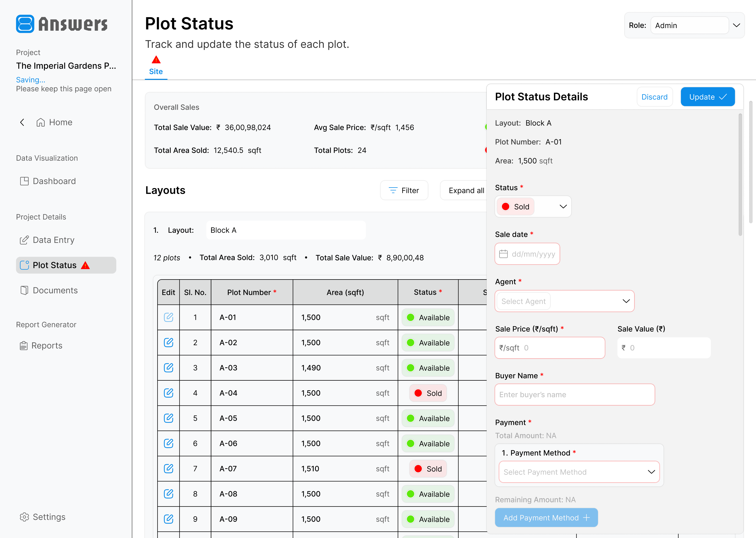The width and height of the screenshot is (756, 538).
Task: Click the warning triangle above Site tab
Action: pyautogui.click(x=156, y=60)
